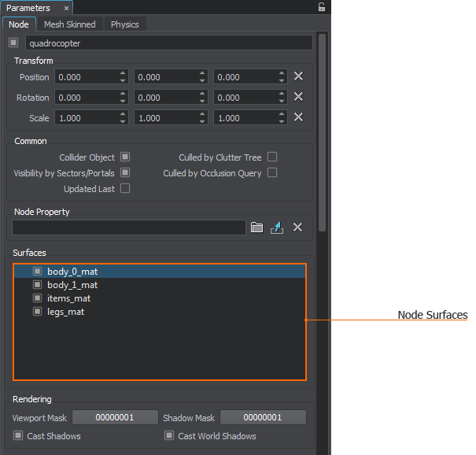
Task: Disable the Collider Object checkbox
Action: (x=125, y=157)
